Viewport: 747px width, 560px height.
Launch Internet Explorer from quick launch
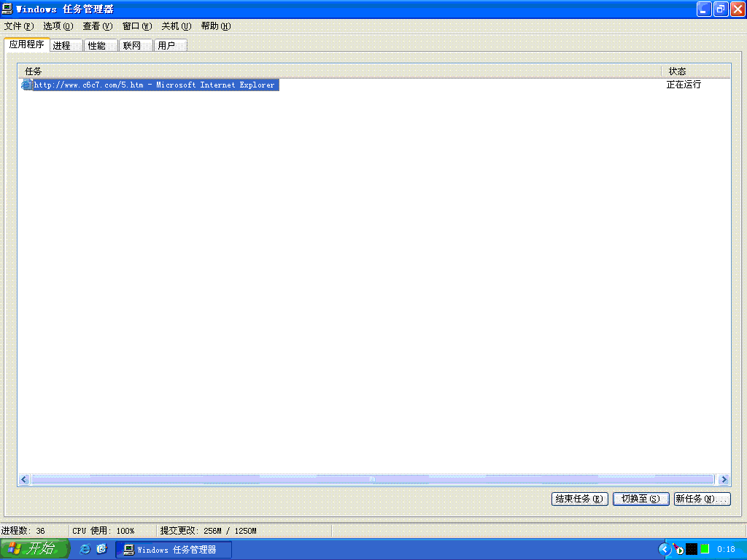click(85, 549)
